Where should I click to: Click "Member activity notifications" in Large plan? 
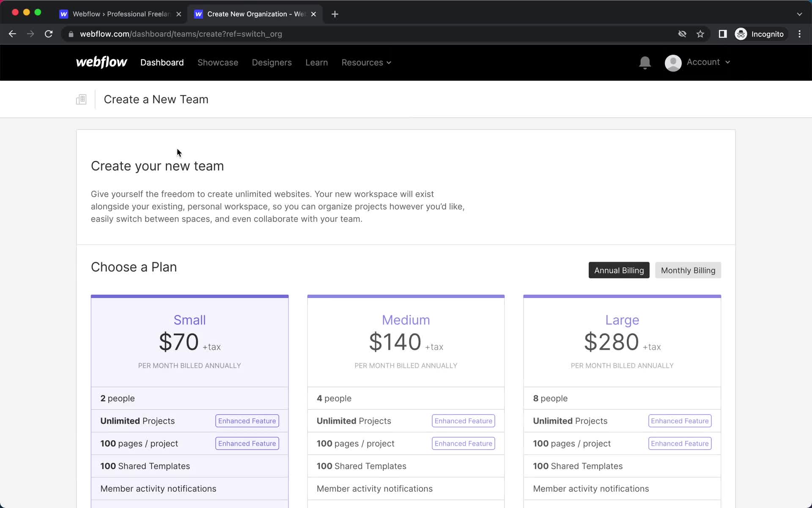pyautogui.click(x=591, y=489)
